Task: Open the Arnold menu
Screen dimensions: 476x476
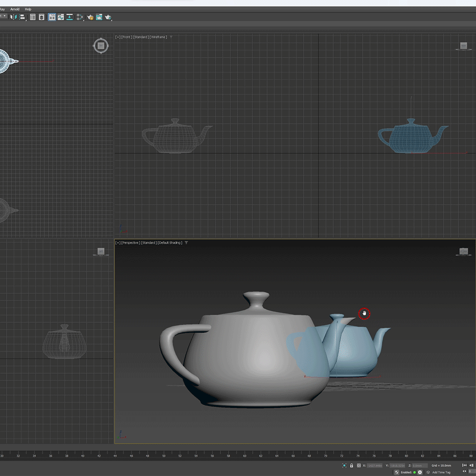Action: click(15, 9)
